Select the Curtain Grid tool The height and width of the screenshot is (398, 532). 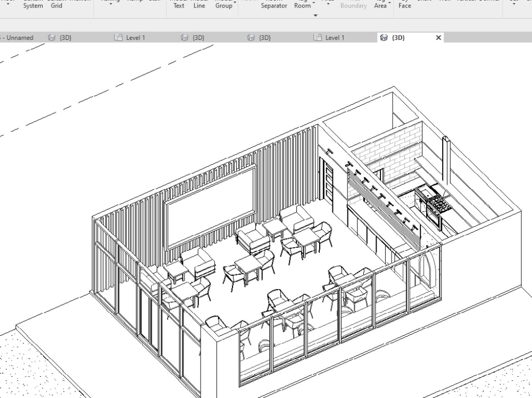(x=56, y=4)
